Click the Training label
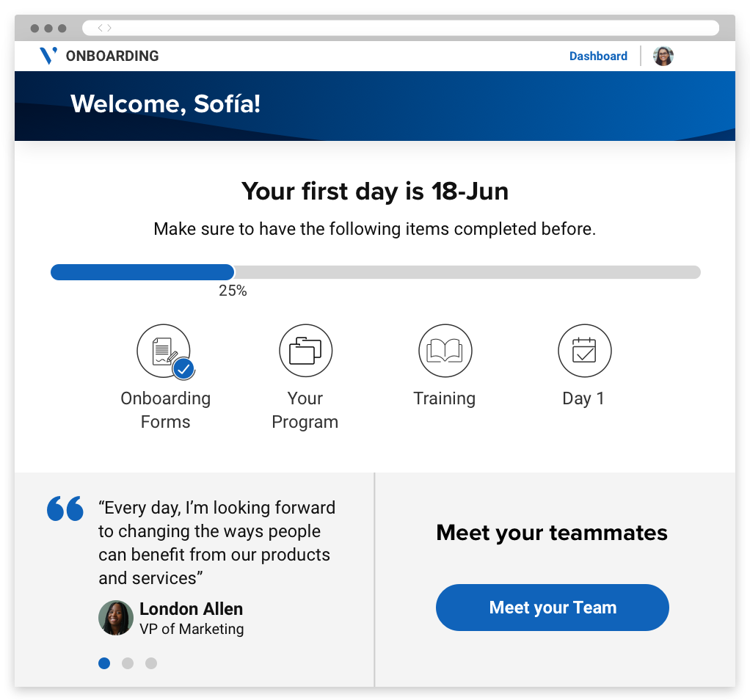 (x=445, y=398)
